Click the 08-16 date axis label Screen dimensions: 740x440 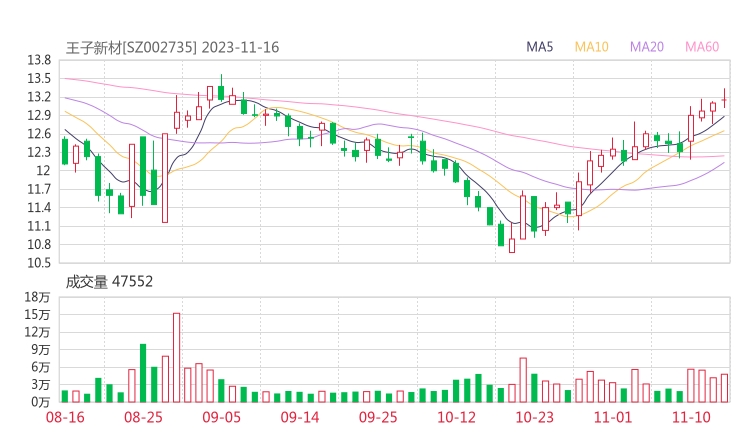coord(65,417)
